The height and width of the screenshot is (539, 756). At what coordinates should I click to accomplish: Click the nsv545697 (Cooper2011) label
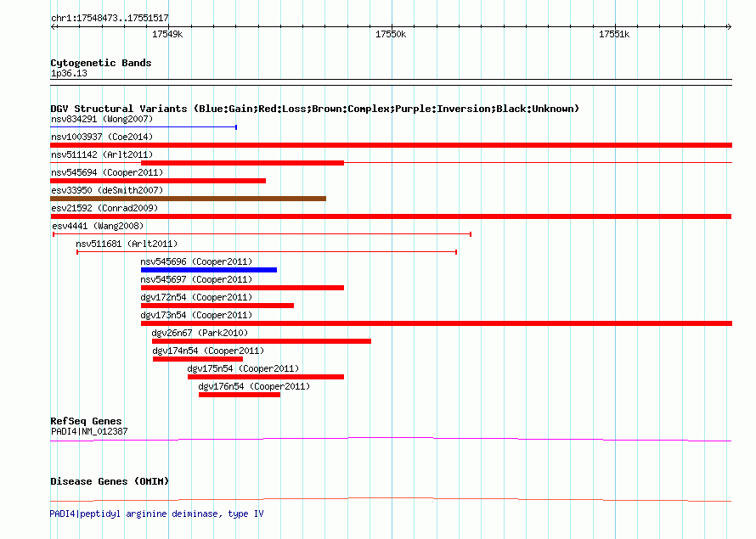coord(196,279)
